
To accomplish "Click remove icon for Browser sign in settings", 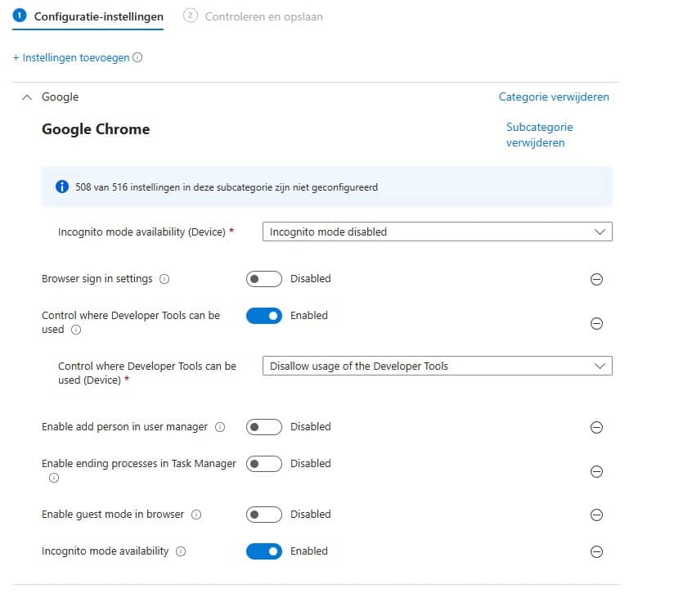I will pyautogui.click(x=596, y=279).
